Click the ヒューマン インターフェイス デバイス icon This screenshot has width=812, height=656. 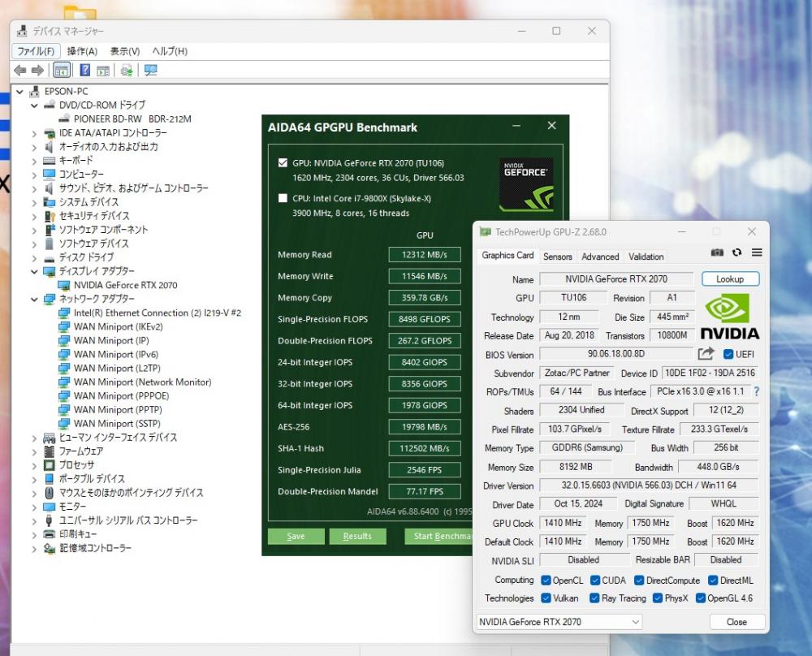[x=50, y=438]
